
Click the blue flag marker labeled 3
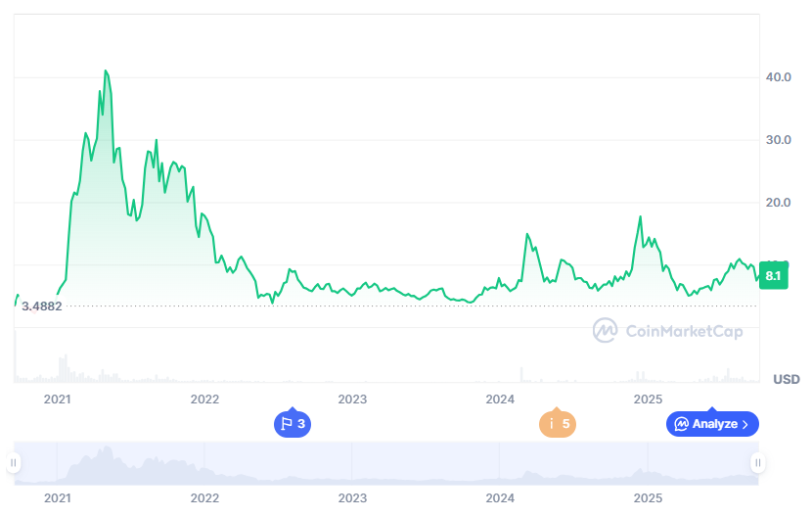click(x=293, y=424)
